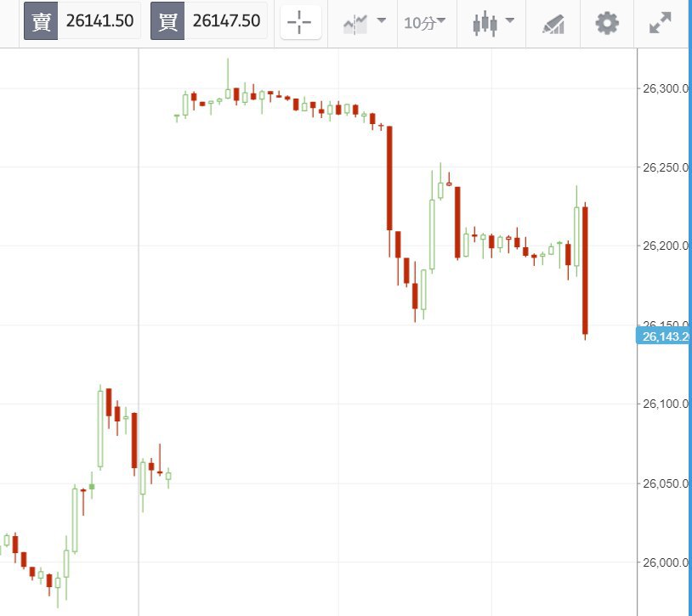Click the Buy (買) button at 26147.50

(226, 21)
